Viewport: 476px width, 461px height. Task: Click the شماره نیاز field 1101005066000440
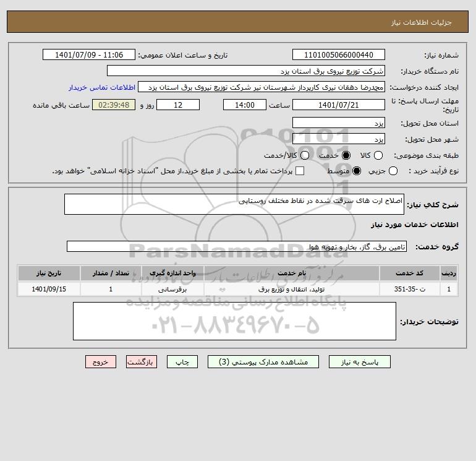click(339, 55)
